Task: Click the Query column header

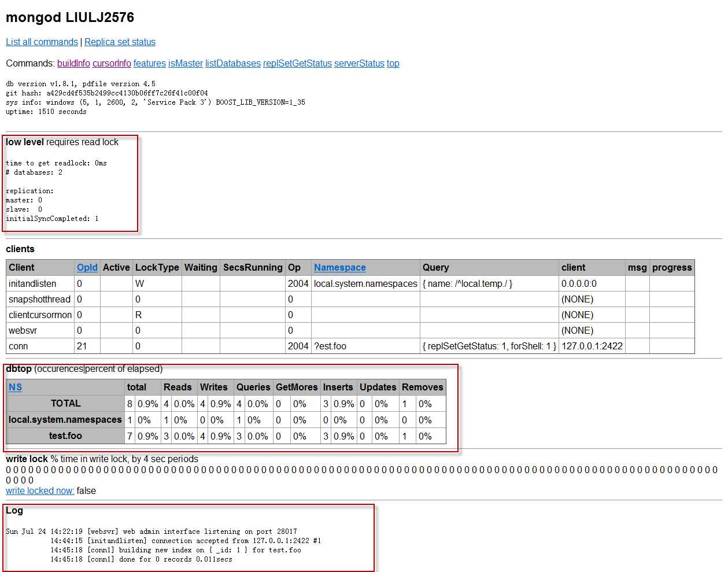Action: (489, 267)
